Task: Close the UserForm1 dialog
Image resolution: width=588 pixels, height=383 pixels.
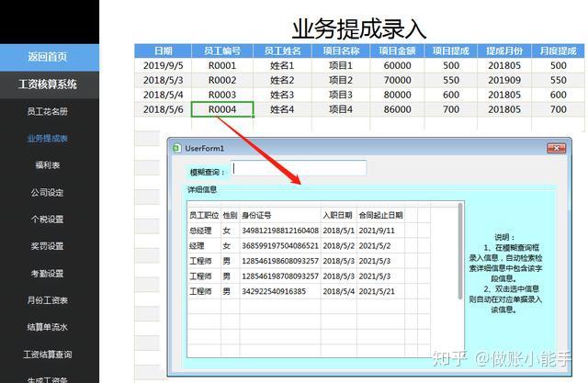Action: 556,149
